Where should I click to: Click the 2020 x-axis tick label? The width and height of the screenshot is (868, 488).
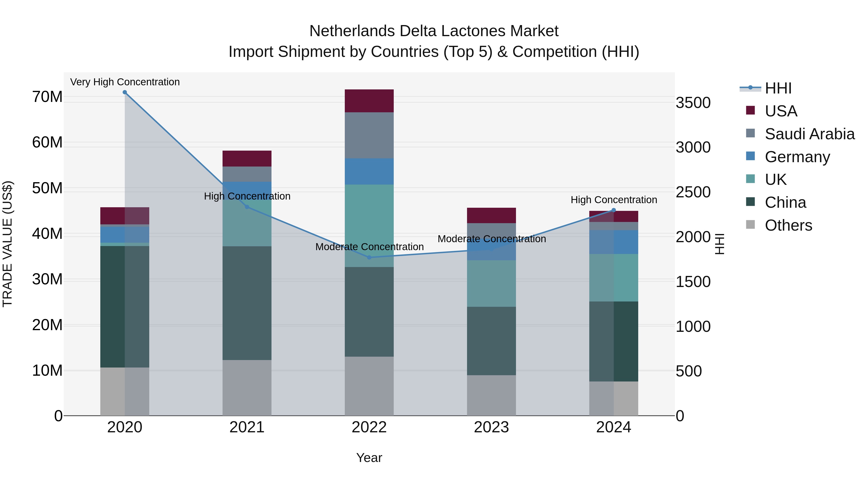point(125,427)
